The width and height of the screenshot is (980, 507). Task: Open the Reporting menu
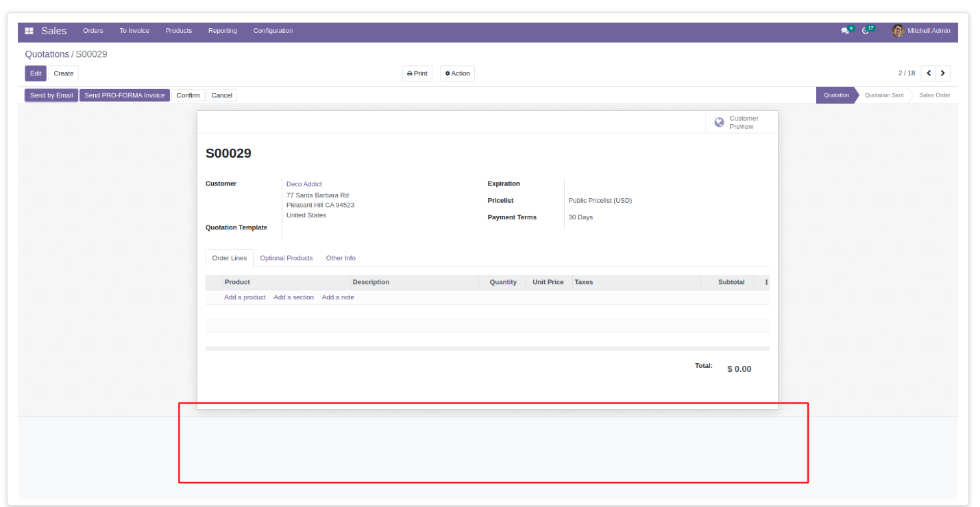click(x=223, y=31)
